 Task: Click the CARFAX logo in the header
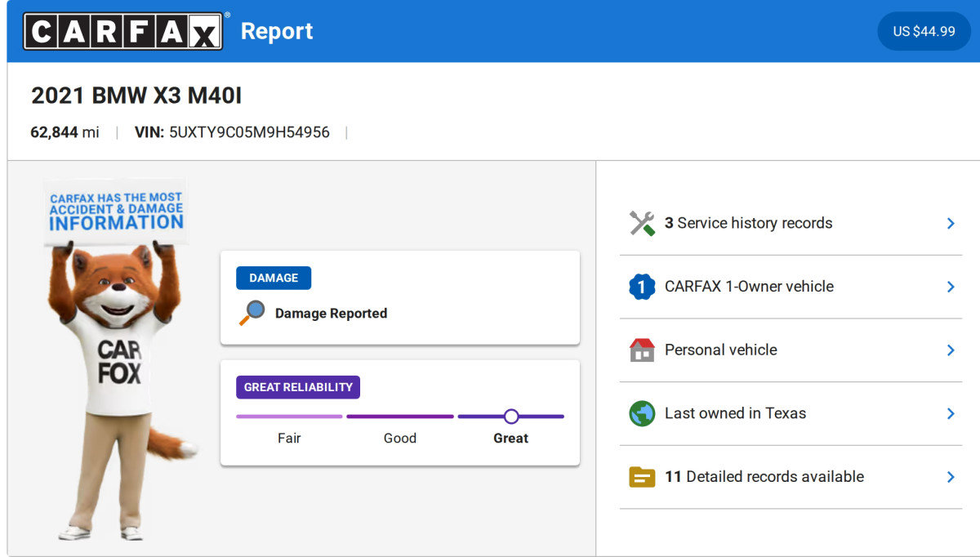coord(122,31)
